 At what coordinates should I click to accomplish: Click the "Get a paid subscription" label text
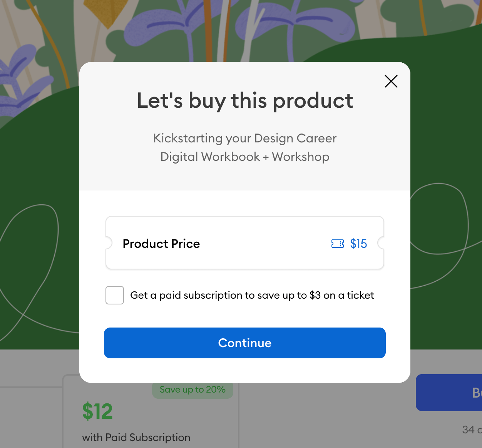point(252,295)
